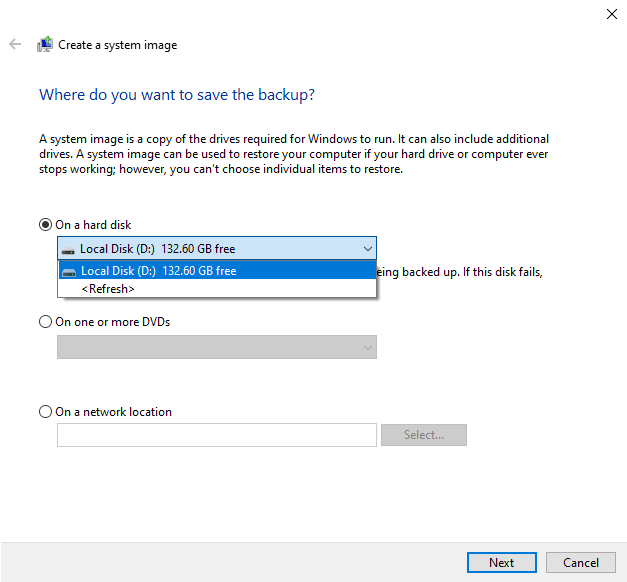The height and width of the screenshot is (582, 627).
Task: Go back using the back arrow
Action: [x=15, y=44]
